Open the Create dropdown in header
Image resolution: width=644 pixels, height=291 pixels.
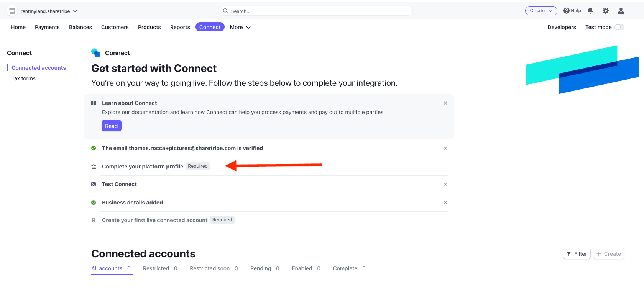(x=541, y=11)
